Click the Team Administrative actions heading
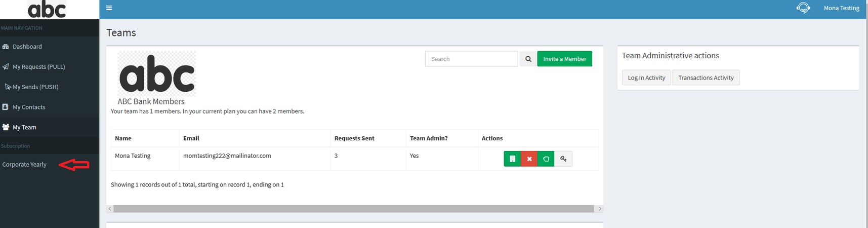 coord(670,56)
